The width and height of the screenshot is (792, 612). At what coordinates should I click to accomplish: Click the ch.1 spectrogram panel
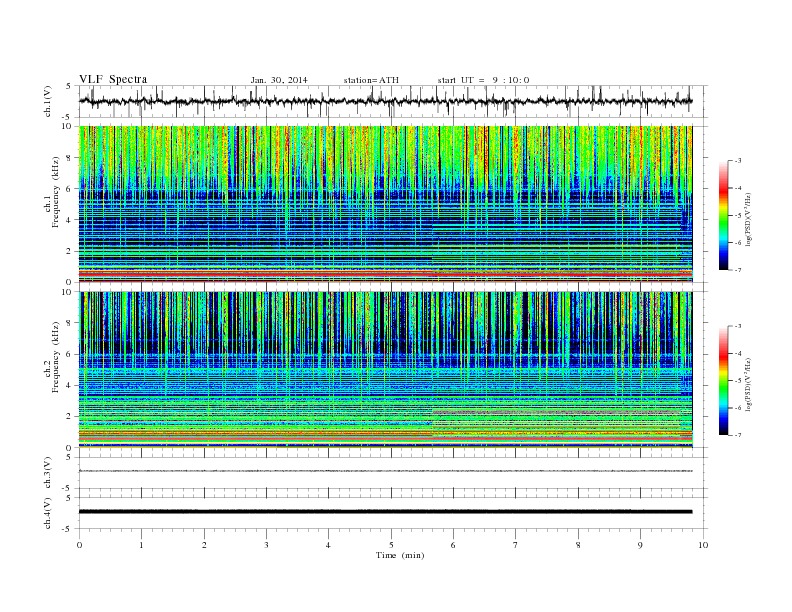tap(386, 204)
